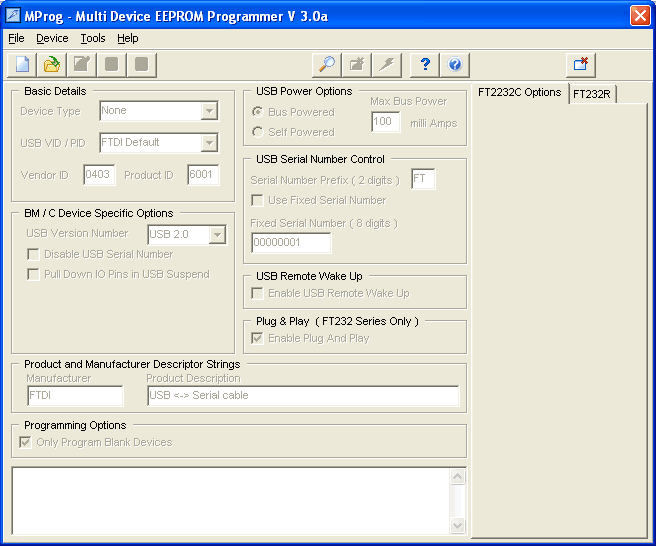Click the round blue About icon
The height and width of the screenshot is (546, 656).
[x=455, y=65]
